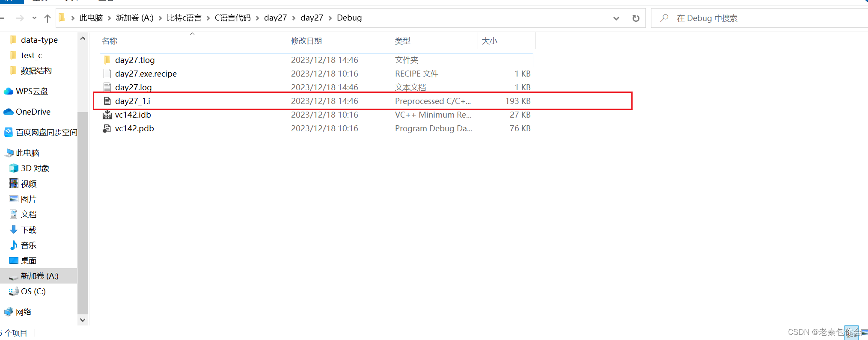Open 文档 library in sidebar
The height and width of the screenshot is (340, 868).
tap(29, 214)
